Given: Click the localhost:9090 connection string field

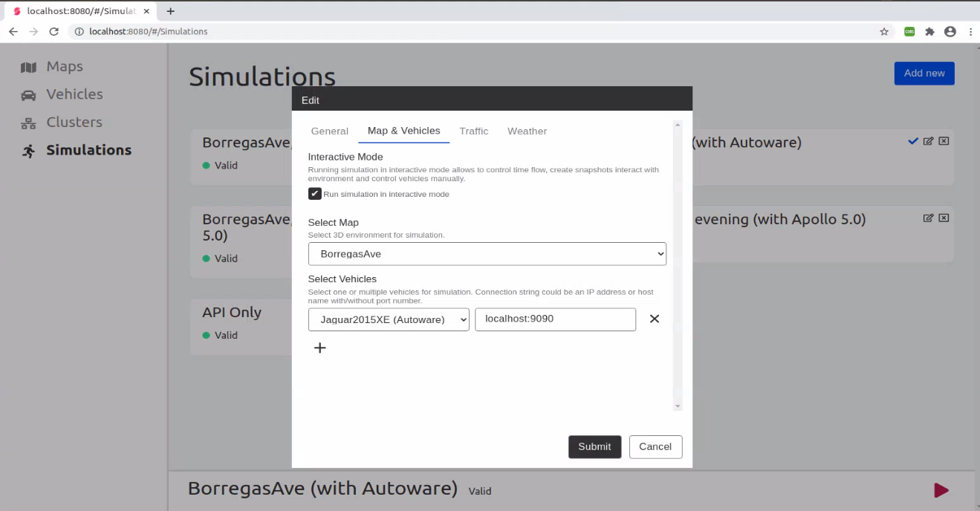Looking at the screenshot, I should 555,319.
